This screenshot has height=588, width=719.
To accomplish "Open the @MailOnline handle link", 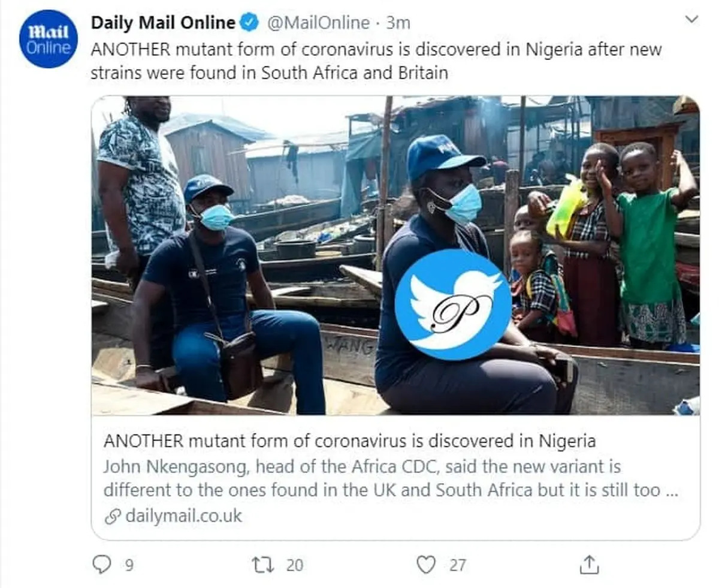I will (x=318, y=23).
